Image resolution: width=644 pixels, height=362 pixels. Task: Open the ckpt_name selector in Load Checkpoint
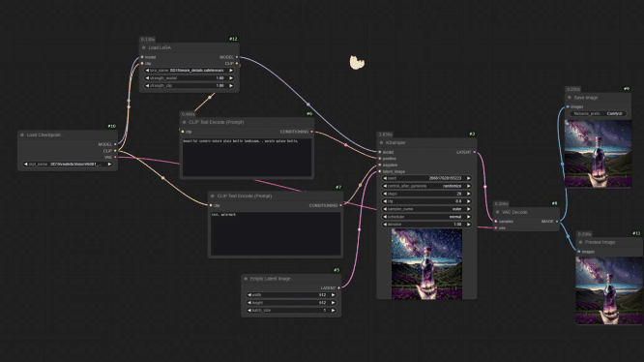[68, 164]
